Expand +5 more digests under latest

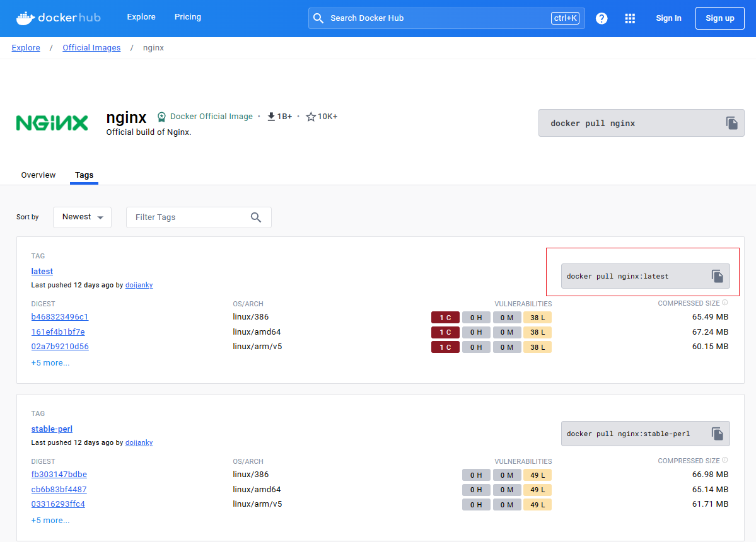[50, 363]
